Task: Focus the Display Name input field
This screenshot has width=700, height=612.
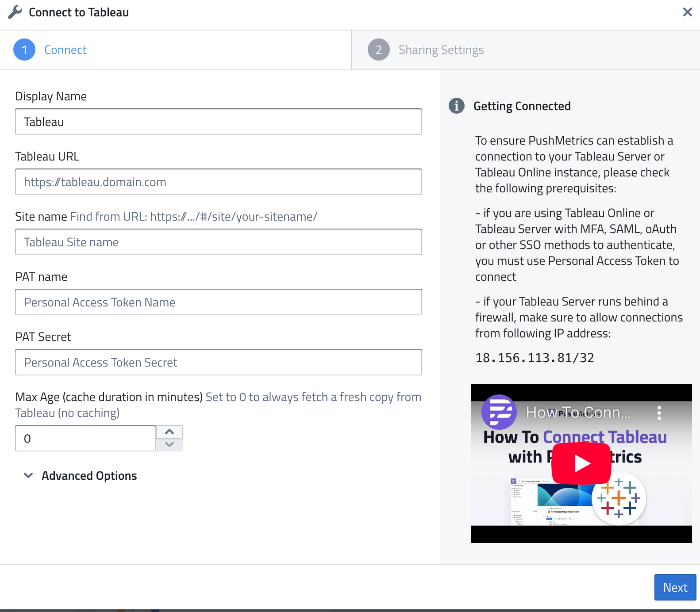Action: click(x=219, y=122)
